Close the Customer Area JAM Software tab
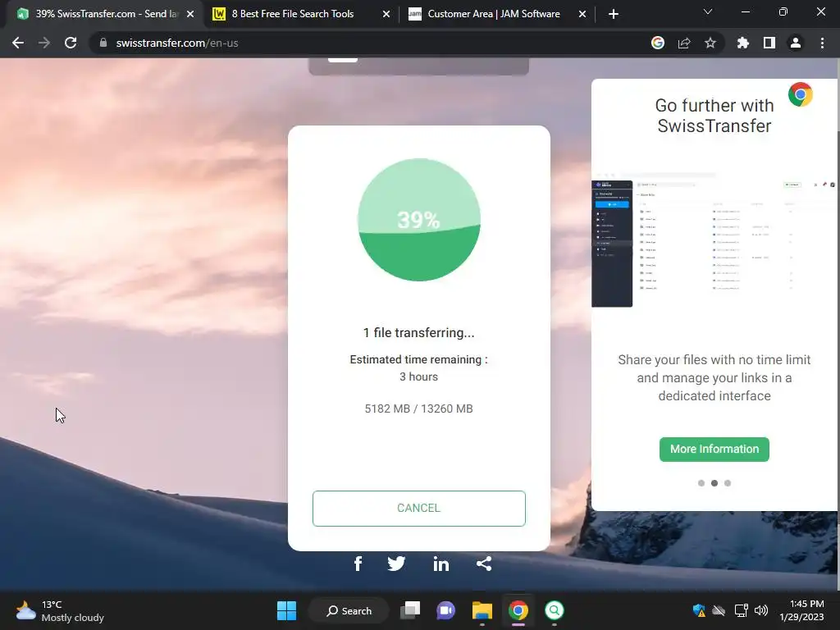Screen dimensions: 840x630 (582, 15)
